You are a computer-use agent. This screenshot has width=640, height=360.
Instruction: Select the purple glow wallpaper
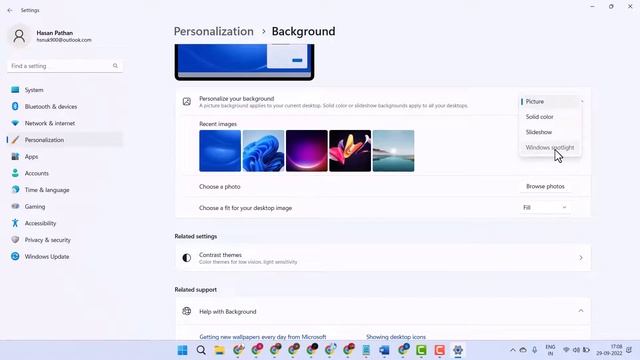click(x=307, y=151)
